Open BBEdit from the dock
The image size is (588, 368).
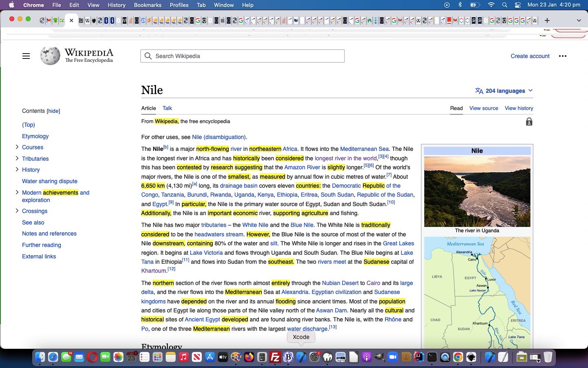click(x=288, y=357)
